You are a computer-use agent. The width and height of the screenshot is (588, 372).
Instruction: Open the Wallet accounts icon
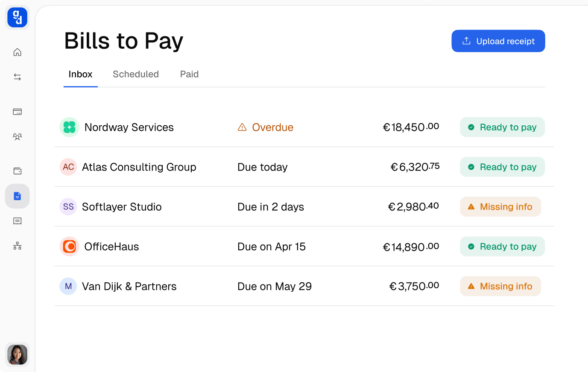(17, 171)
